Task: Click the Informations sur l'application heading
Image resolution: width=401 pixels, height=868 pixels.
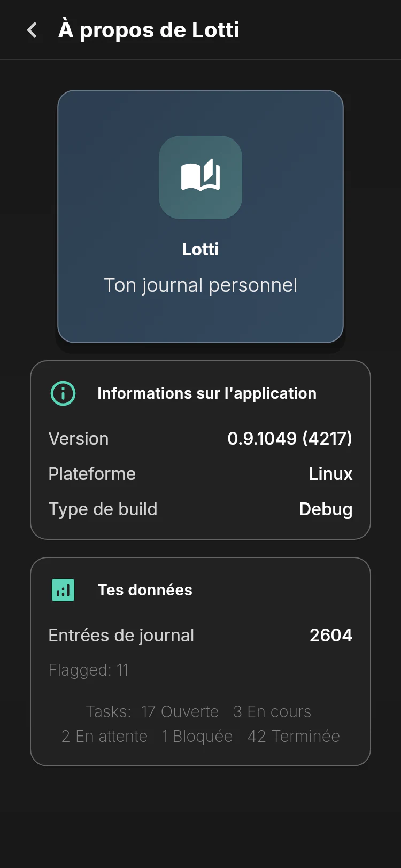Action: pos(207,393)
